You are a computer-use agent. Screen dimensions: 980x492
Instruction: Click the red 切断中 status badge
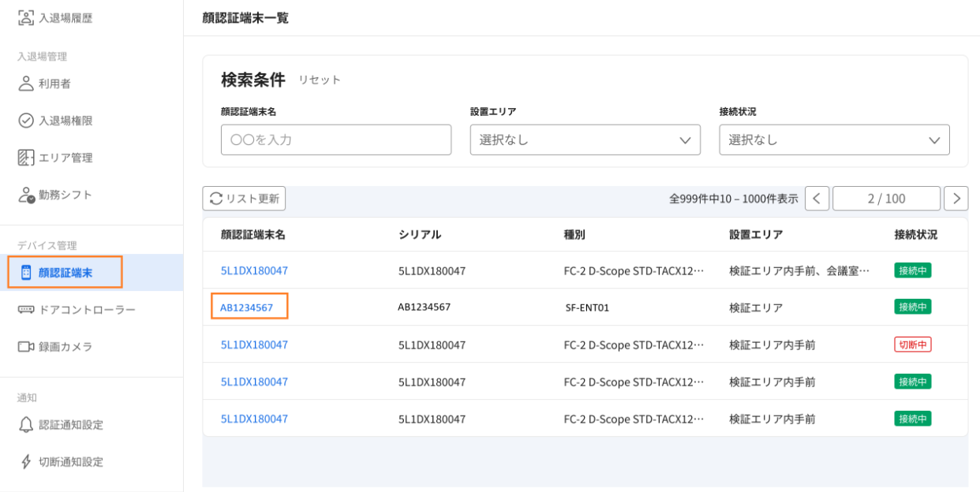coord(913,345)
